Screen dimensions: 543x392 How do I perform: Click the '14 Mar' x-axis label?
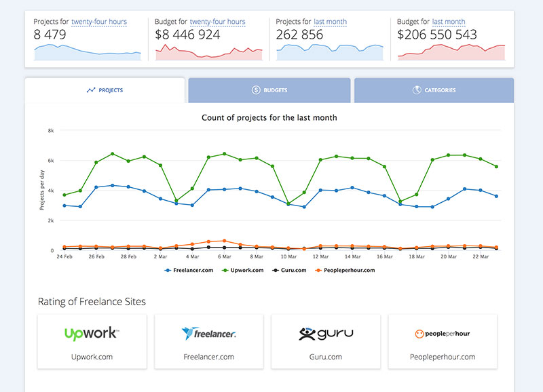pyautogui.click(x=352, y=257)
